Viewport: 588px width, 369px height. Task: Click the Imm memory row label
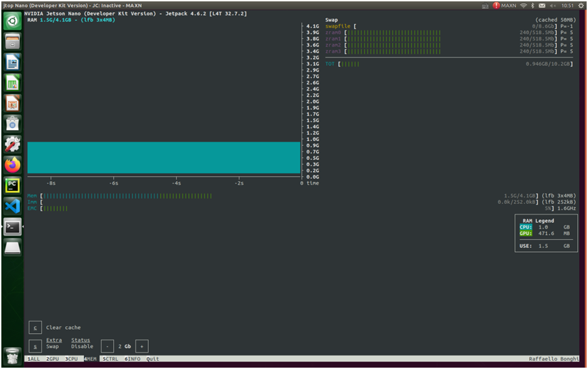32,202
